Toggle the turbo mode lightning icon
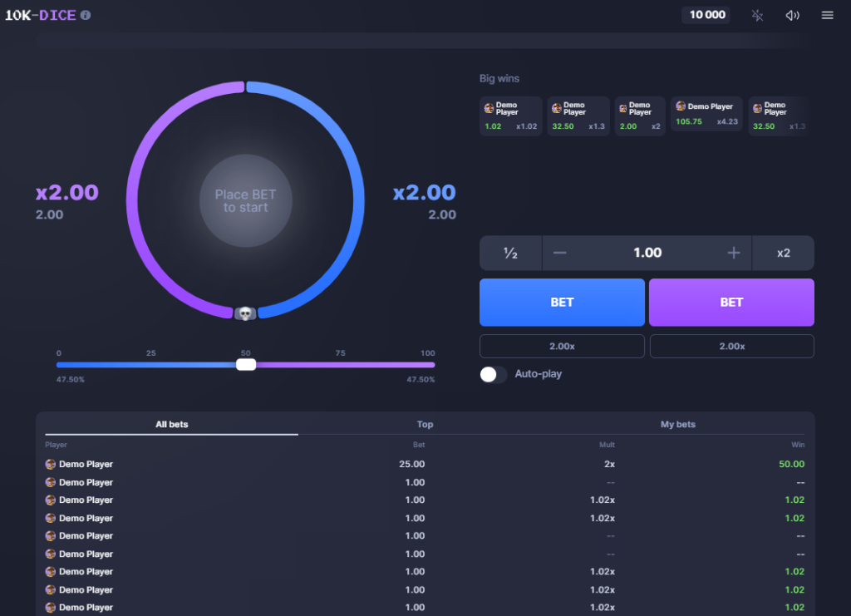The height and width of the screenshot is (616, 851). click(x=757, y=14)
